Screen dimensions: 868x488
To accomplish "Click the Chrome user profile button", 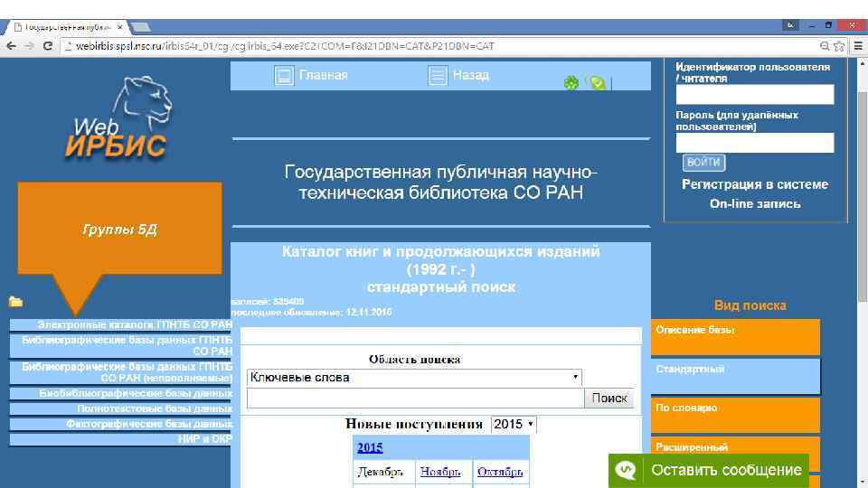I will (x=790, y=25).
